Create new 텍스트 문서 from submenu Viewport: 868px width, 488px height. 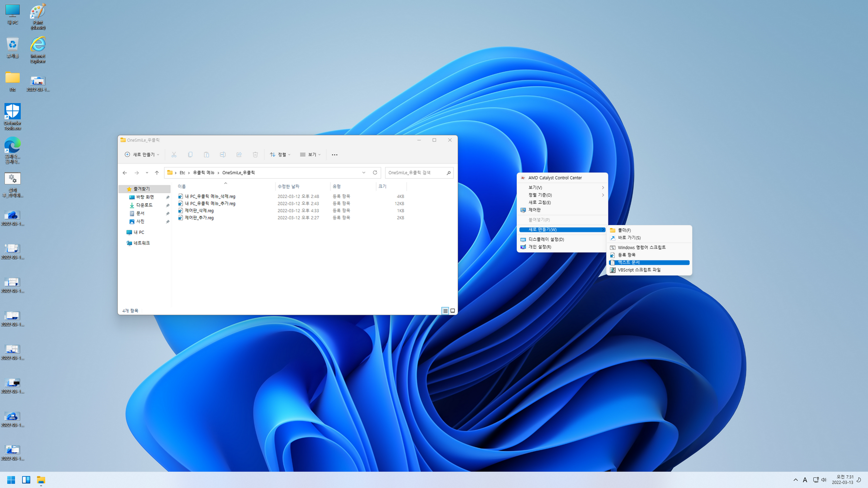pos(649,262)
